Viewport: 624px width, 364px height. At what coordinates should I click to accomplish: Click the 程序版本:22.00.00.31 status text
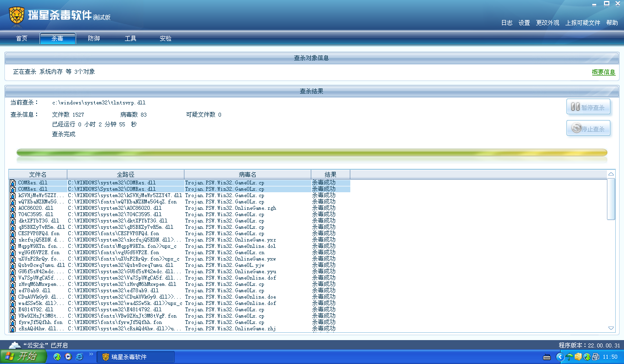click(589, 345)
